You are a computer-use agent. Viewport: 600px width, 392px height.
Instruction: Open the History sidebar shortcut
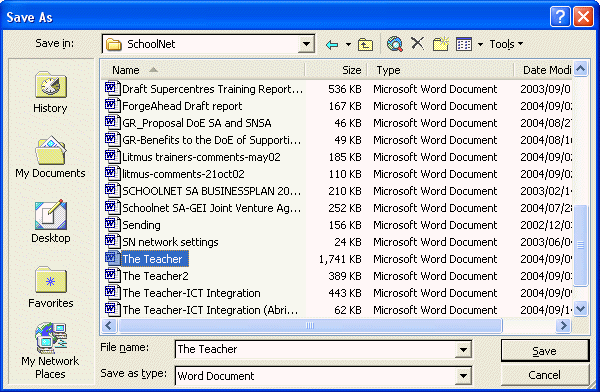click(51, 93)
